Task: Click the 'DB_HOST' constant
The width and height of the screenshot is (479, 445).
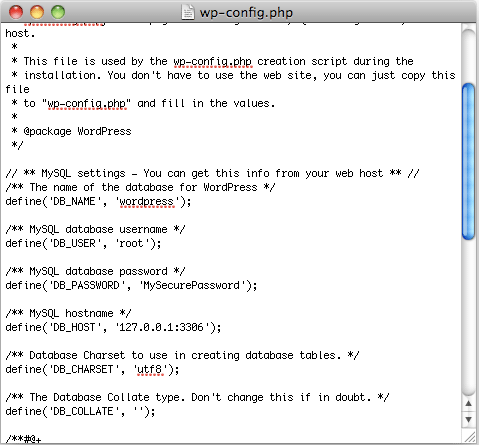Action: [74, 328]
